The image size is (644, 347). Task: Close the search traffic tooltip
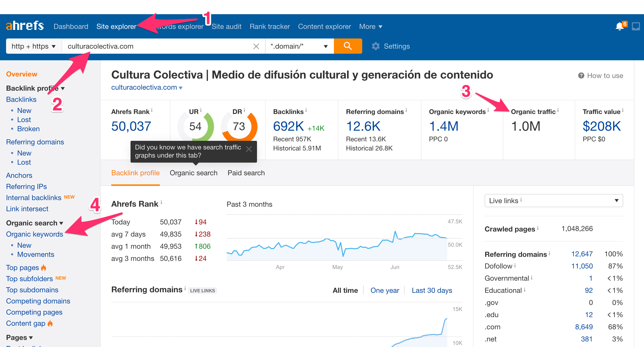tap(249, 149)
